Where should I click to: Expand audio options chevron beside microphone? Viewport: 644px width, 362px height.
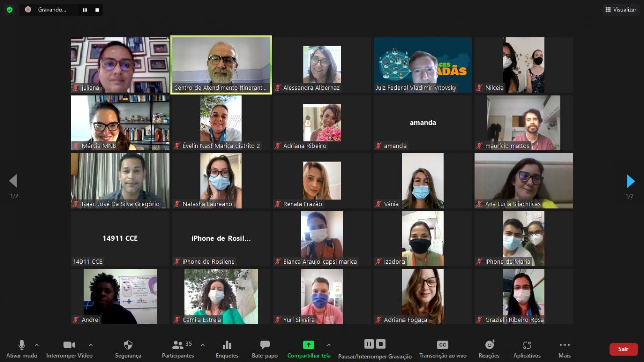pyautogui.click(x=37, y=345)
